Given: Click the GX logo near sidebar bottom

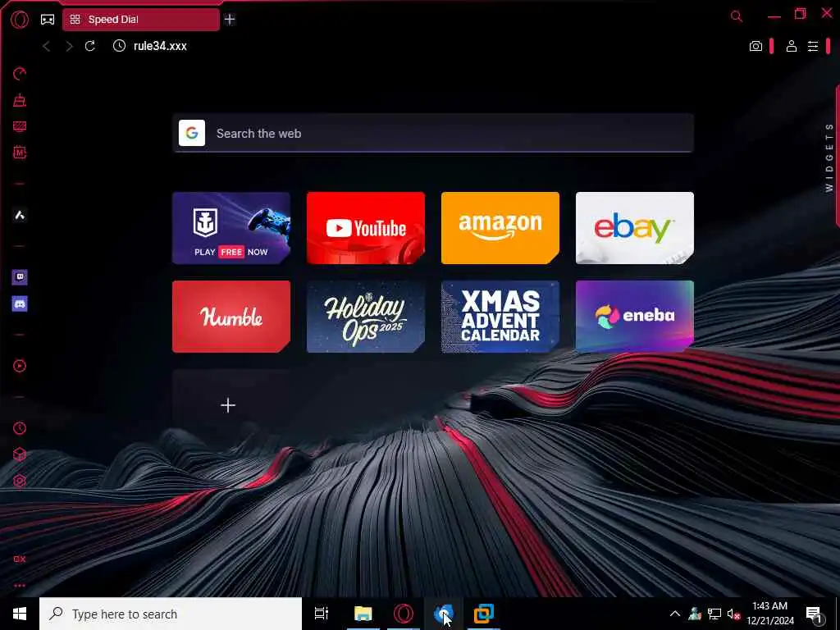Looking at the screenshot, I should point(20,559).
